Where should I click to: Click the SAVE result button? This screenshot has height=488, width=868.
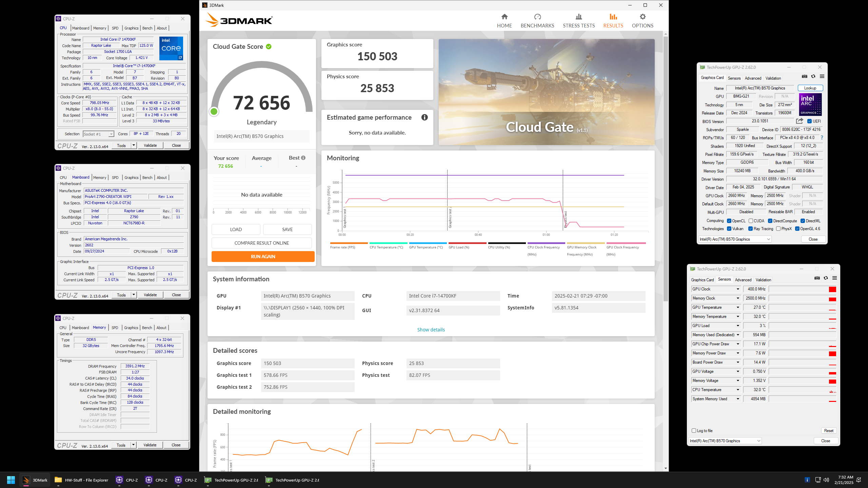click(287, 229)
